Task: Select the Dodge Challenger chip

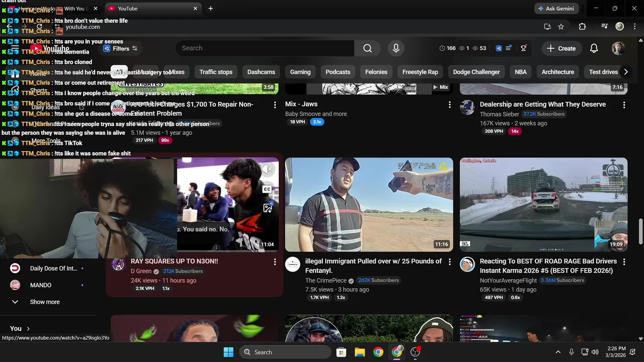Action: [476, 72]
